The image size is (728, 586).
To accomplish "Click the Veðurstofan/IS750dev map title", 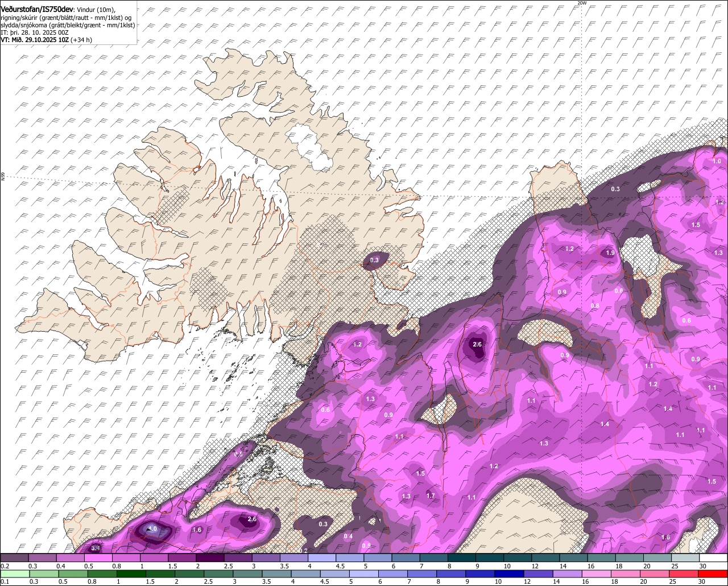I will tap(36, 9).
